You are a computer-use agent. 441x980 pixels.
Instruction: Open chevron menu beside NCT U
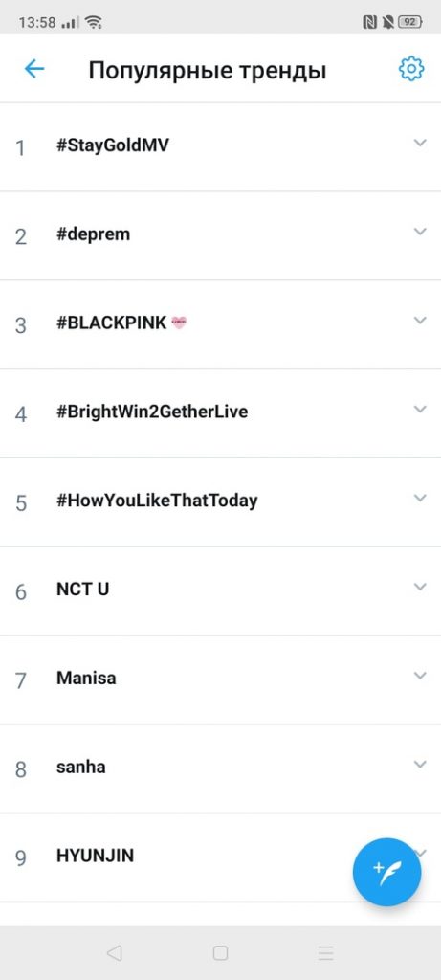(x=420, y=587)
